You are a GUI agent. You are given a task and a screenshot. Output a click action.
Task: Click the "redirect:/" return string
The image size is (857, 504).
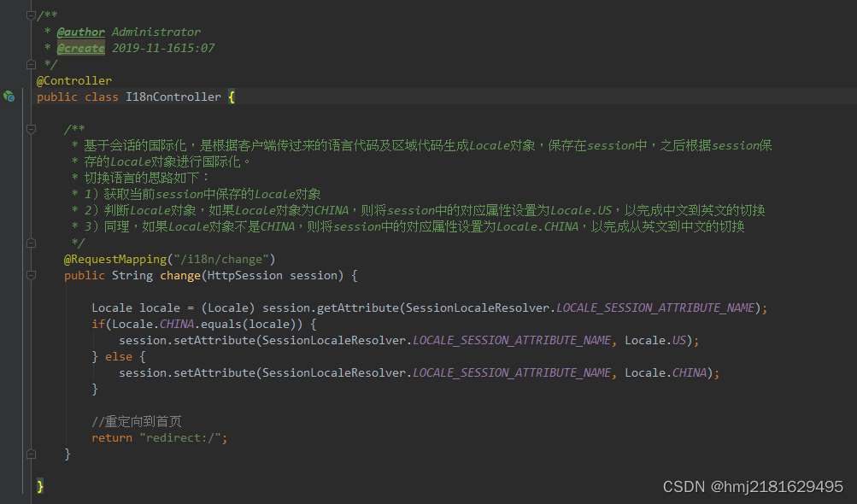click(x=180, y=438)
